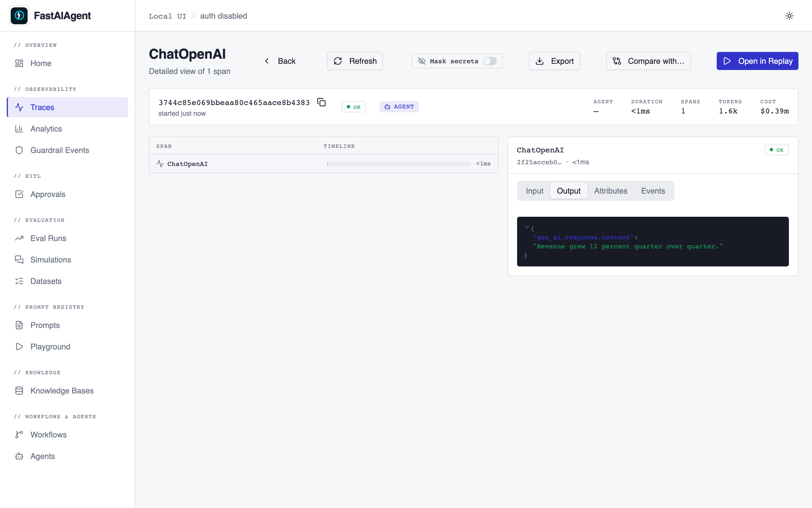Open Approvals in the sidebar
The height and width of the screenshot is (508, 812).
[67, 194]
